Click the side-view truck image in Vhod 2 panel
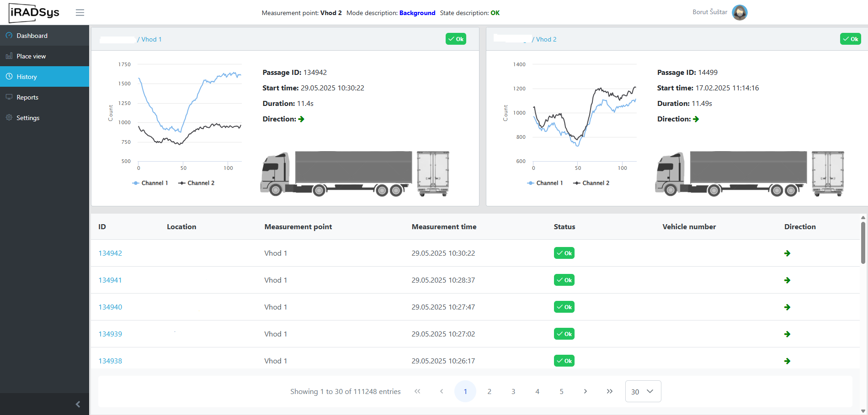 [730, 174]
